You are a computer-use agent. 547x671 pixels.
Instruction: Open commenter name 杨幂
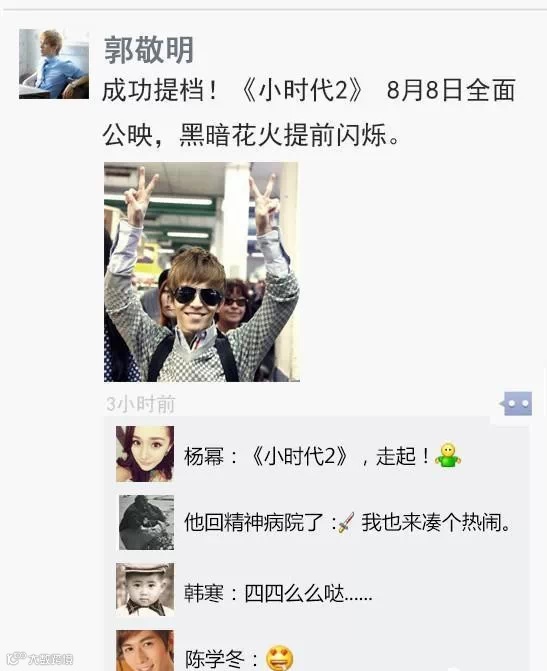click(x=204, y=456)
